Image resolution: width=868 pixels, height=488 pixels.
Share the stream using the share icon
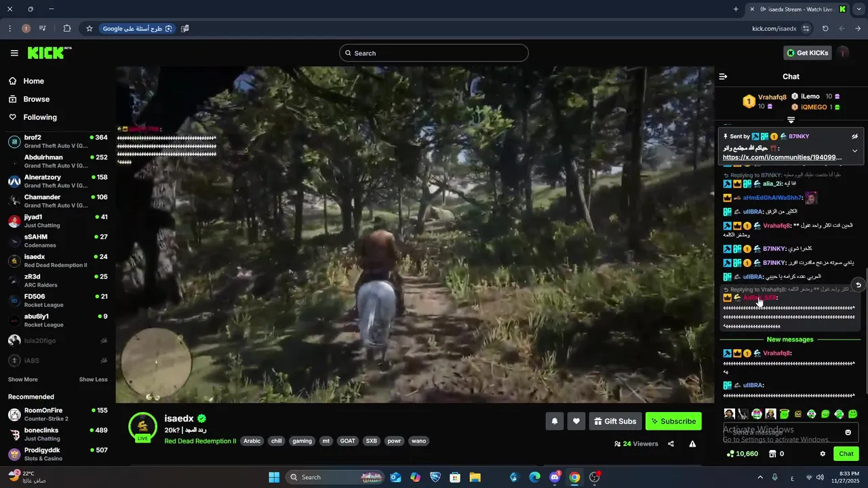[671, 444]
